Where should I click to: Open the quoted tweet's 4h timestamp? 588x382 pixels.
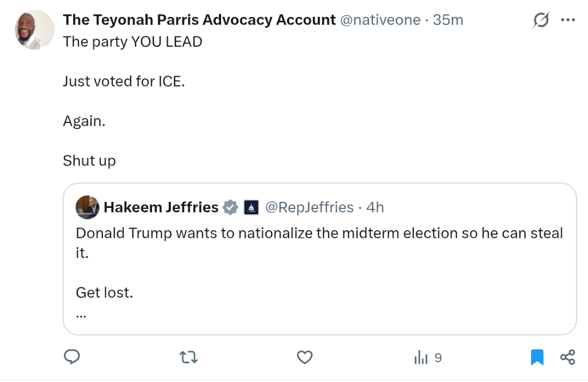pyautogui.click(x=375, y=207)
